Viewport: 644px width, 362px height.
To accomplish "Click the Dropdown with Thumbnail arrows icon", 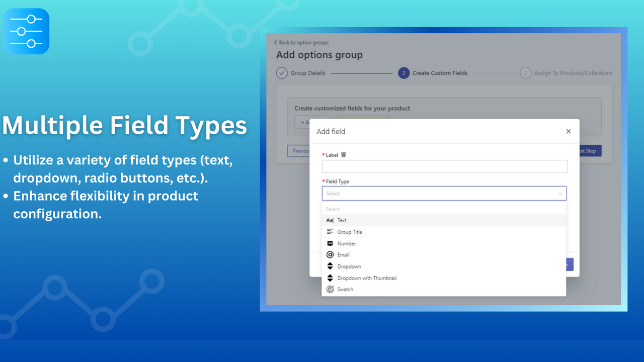I will (x=330, y=278).
